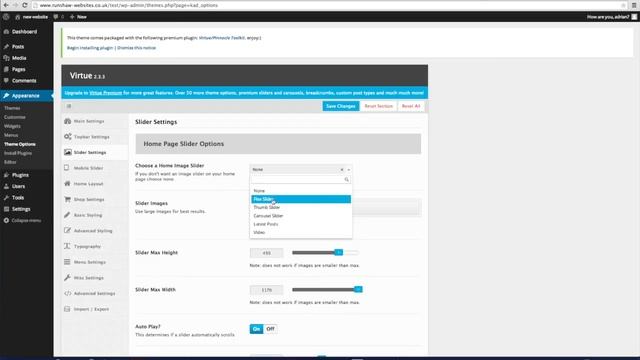Image resolution: width=640 pixels, height=360 pixels.
Task: Click the dropdown search input field
Action: pos(301,180)
